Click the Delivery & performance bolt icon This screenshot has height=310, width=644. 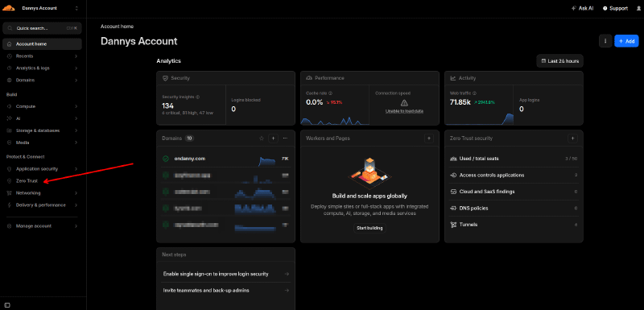click(x=10, y=205)
